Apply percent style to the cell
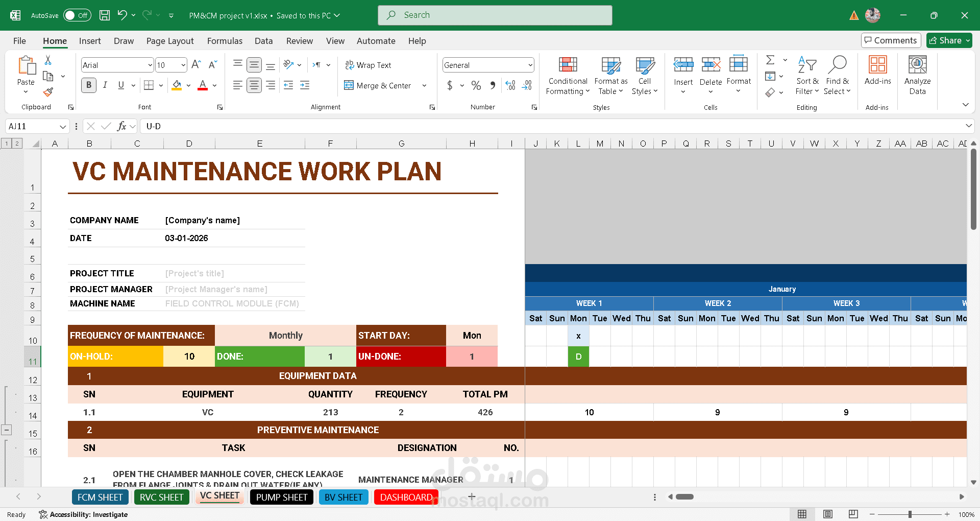 tap(476, 85)
